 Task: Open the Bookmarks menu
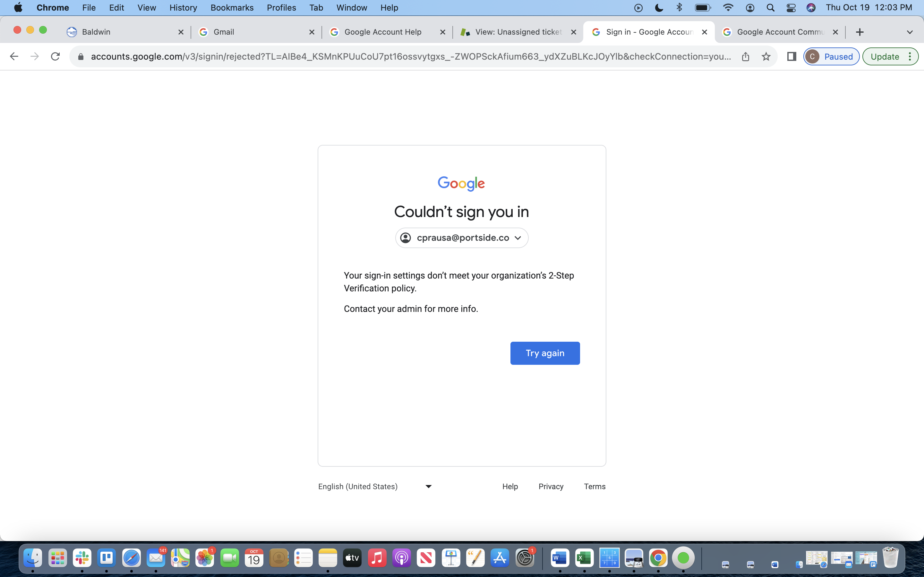click(232, 8)
